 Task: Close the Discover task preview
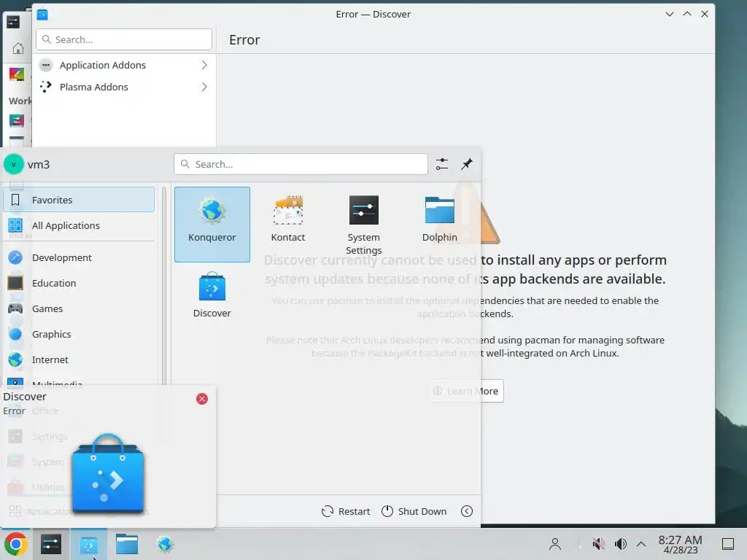point(202,399)
